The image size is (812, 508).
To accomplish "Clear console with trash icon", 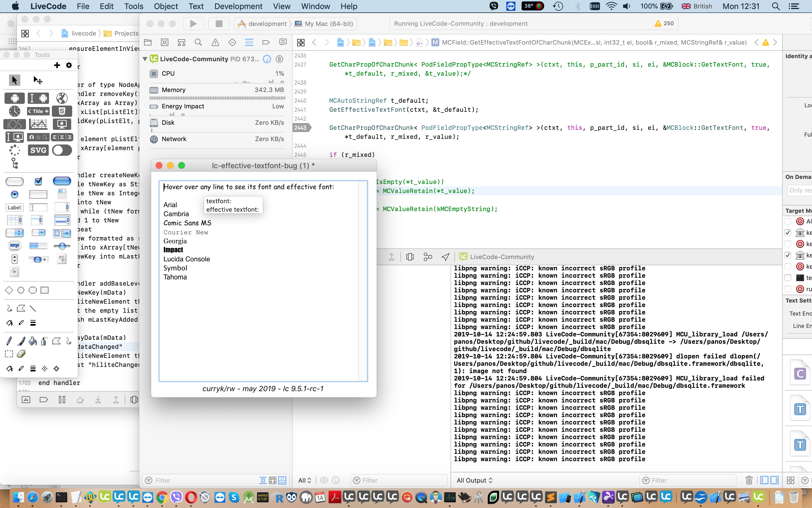I will [749, 480].
